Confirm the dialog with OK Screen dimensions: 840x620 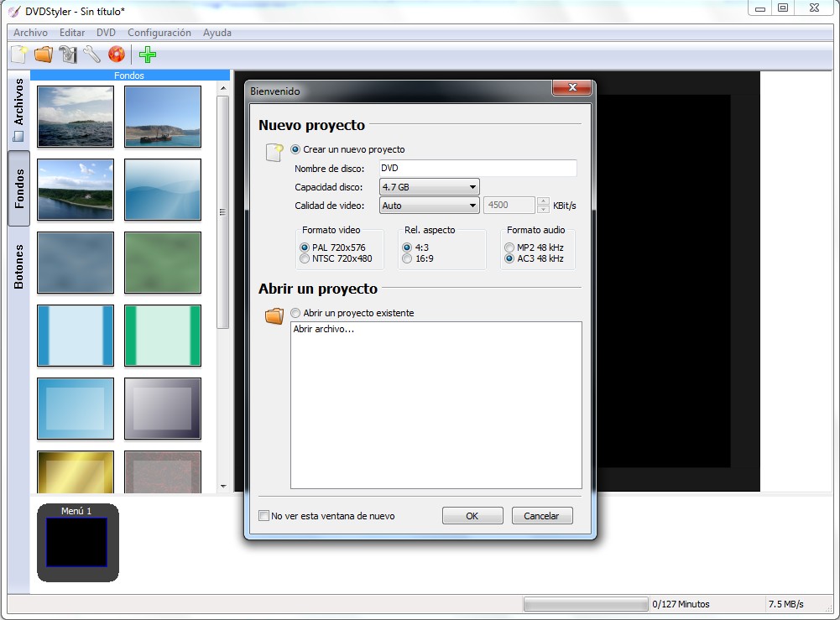tap(472, 516)
